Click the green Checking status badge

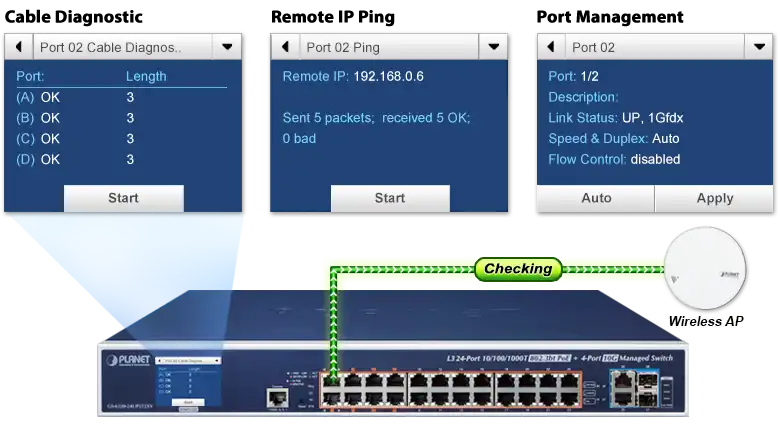(517, 268)
